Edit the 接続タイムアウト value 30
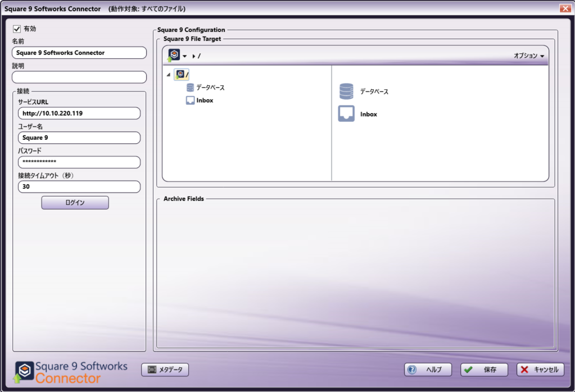 [79, 186]
